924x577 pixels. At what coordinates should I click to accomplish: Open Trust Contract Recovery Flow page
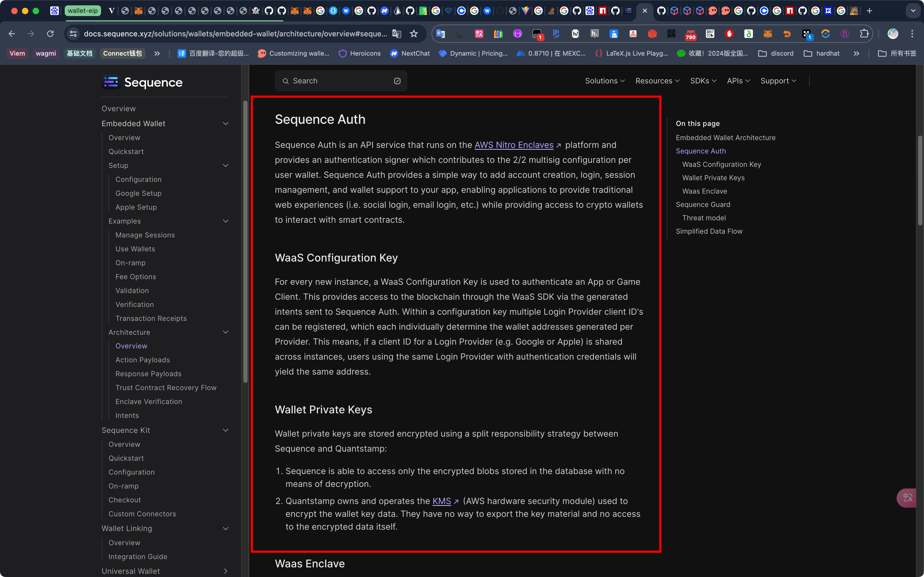(166, 388)
